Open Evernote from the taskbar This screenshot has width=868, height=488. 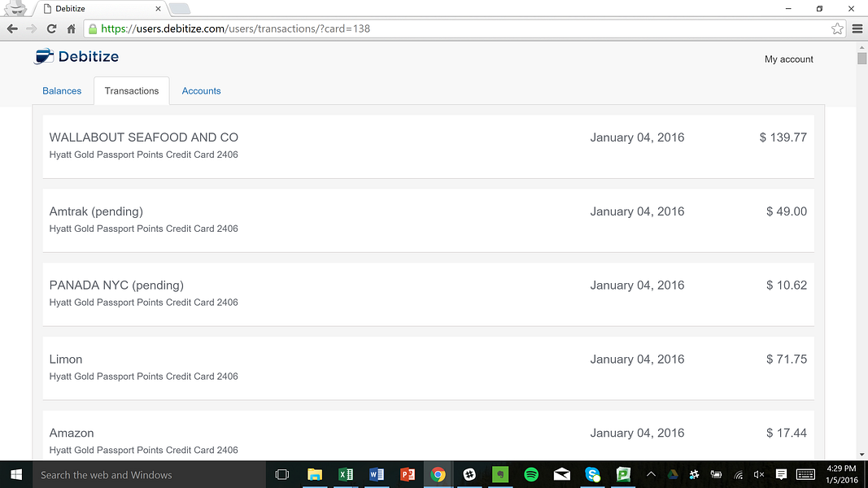tap(500, 475)
